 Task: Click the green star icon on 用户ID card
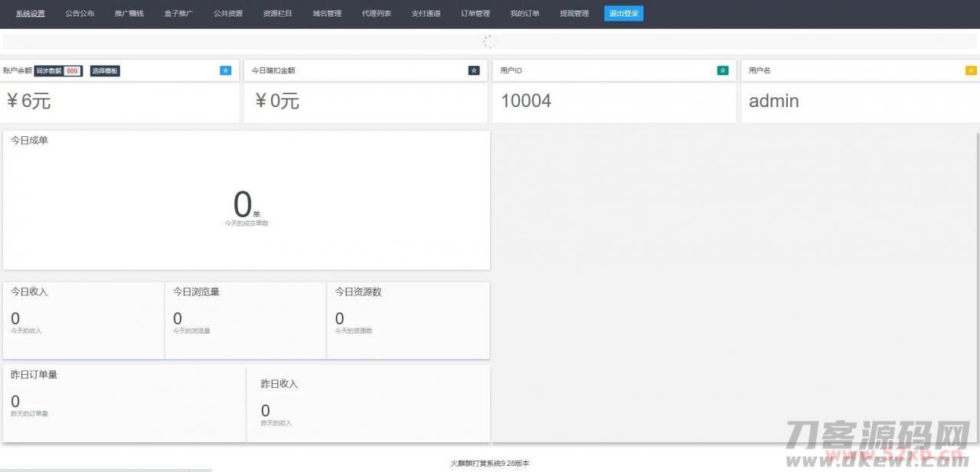[723, 70]
